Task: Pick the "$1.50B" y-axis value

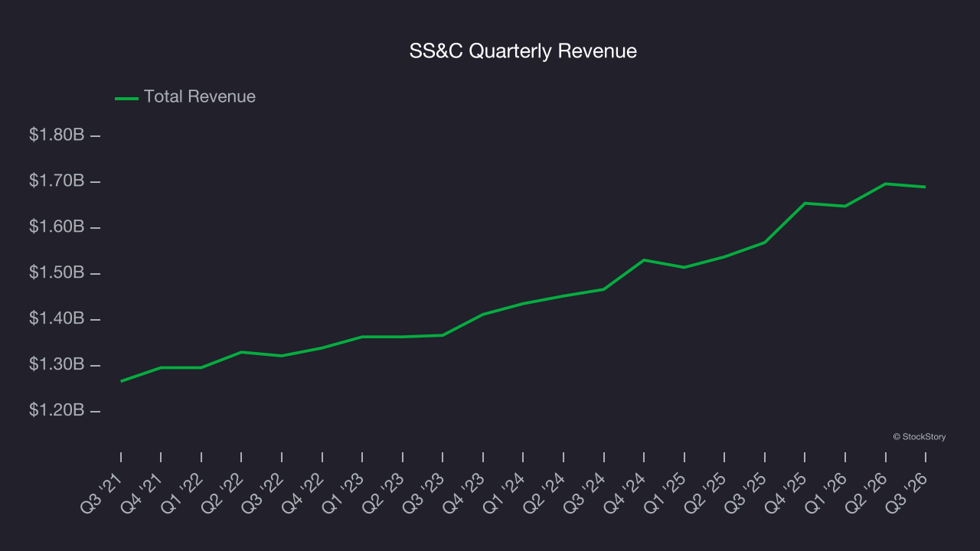Action: tap(57, 273)
